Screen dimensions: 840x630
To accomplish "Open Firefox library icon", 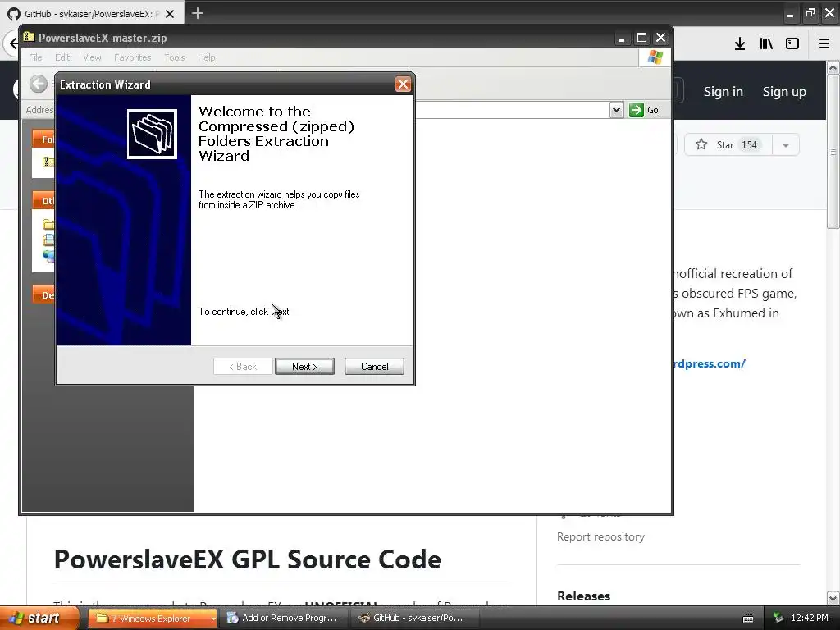I will 766,44.
